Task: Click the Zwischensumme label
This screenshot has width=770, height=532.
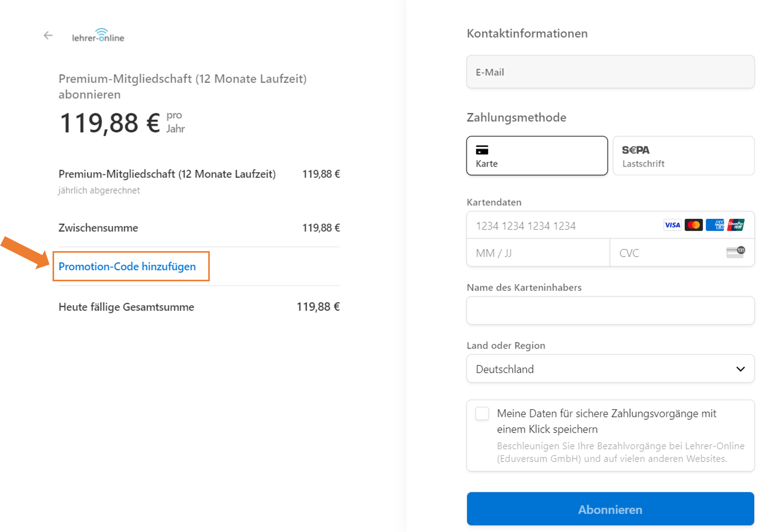Action: (98, 228)
